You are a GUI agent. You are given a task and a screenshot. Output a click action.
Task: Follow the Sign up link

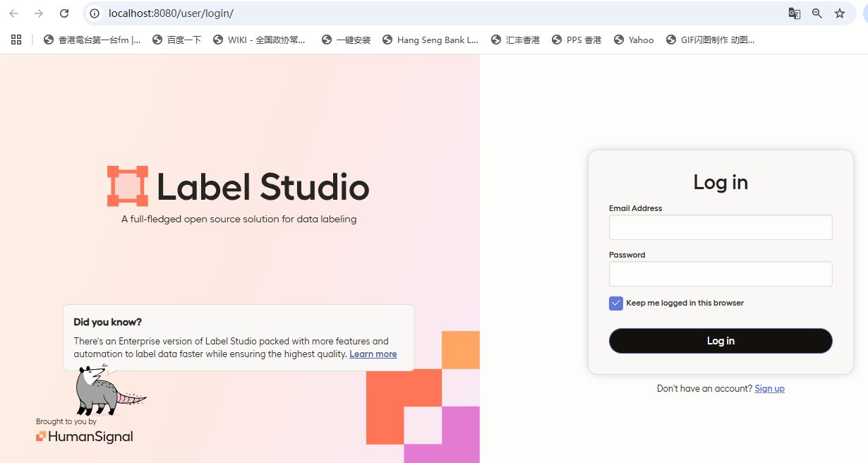point(769,388)
